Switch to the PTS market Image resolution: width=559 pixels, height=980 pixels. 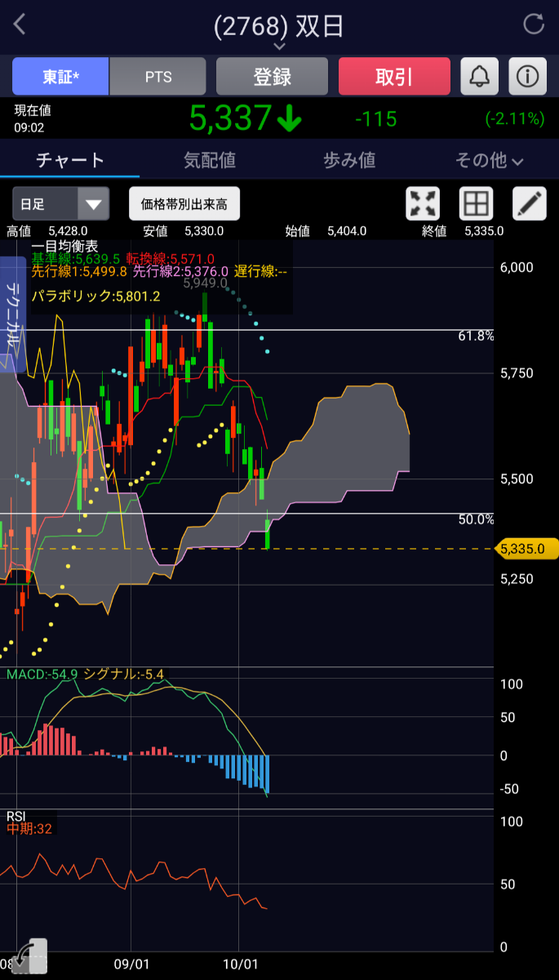[158, 77]
